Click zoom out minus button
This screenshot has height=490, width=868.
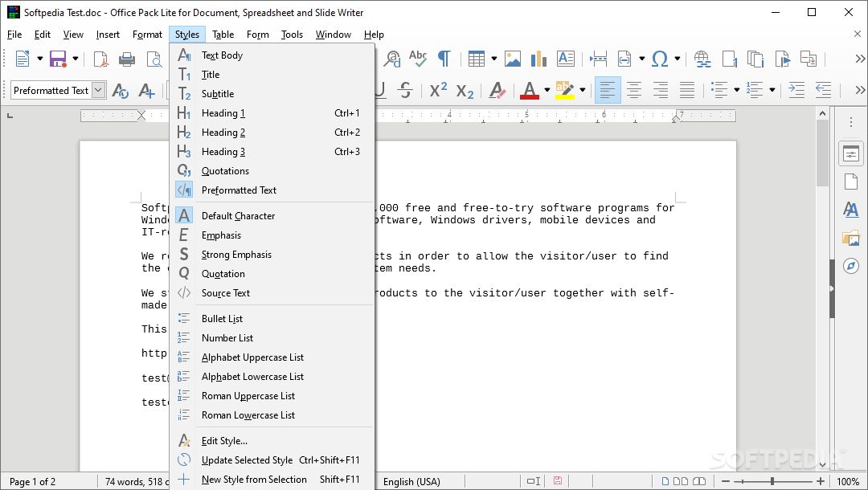726,481
